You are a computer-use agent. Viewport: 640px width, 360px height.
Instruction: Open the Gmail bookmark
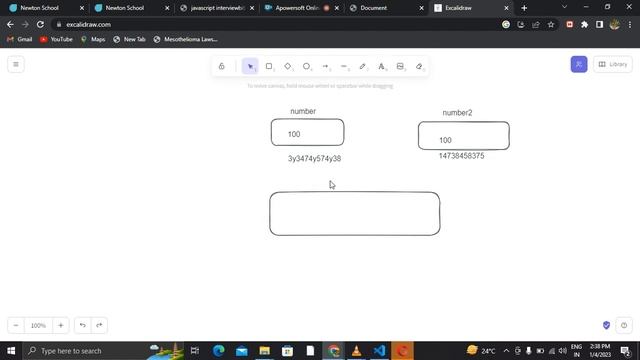click(20, 39)
